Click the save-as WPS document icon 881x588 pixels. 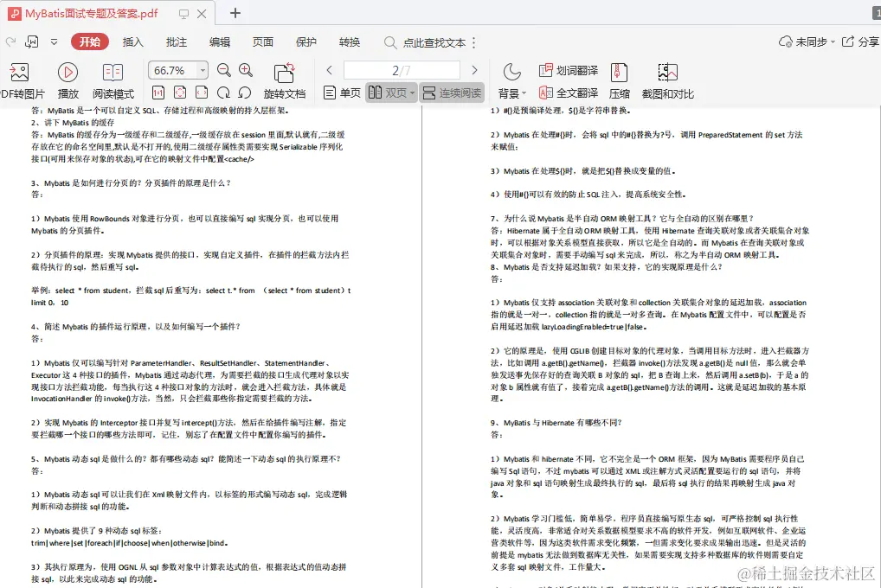[x=32, y=42]
